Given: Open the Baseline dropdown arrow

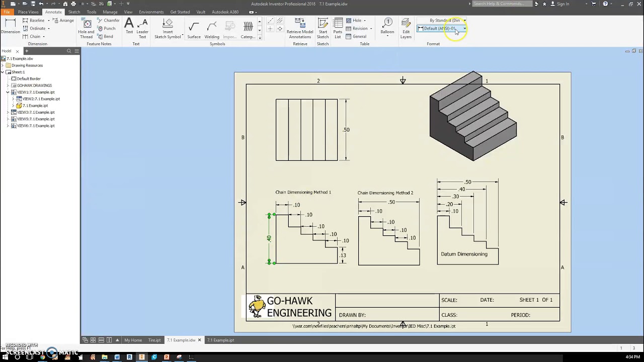Looking at the screenshot, I should click(49, 21).
